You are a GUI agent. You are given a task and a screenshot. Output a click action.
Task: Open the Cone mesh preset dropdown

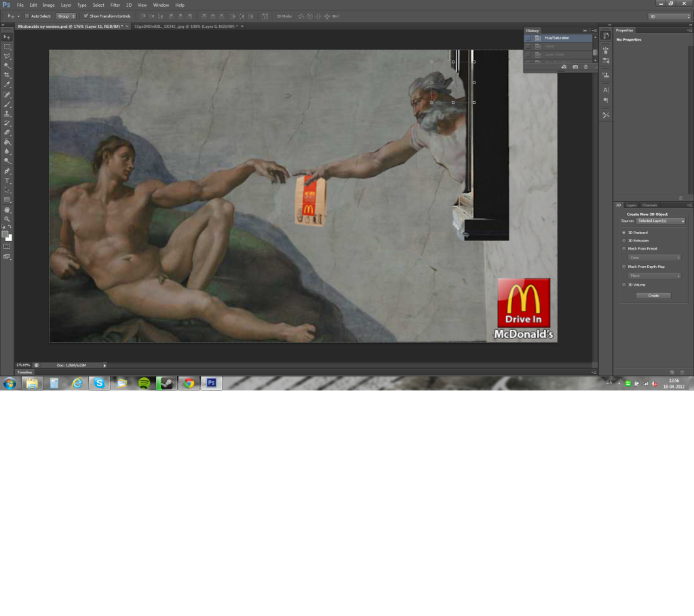pyautogui.click(x=654, y=258)
